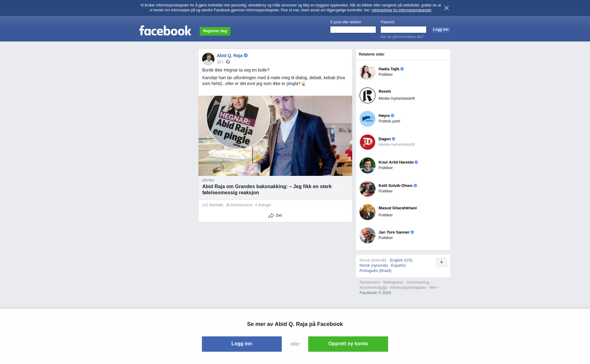Open the post's 12 t timestamp

click(x=220, y=62)
